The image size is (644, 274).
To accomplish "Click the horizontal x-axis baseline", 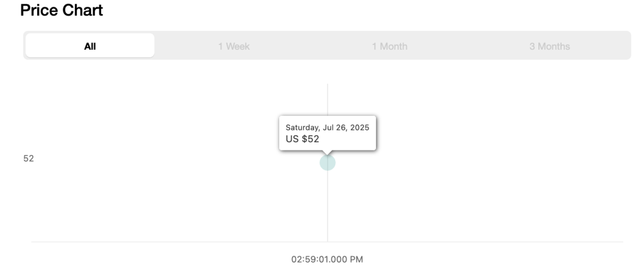I will point(327,242).
